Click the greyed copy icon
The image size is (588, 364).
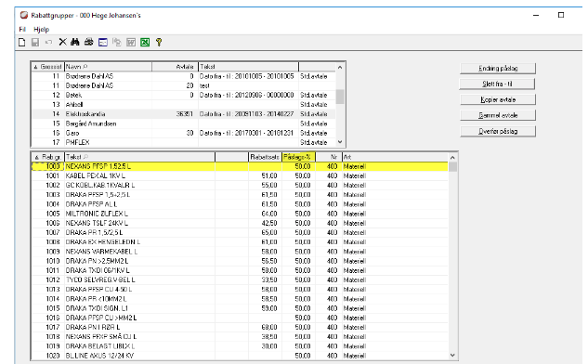(117, 43)
